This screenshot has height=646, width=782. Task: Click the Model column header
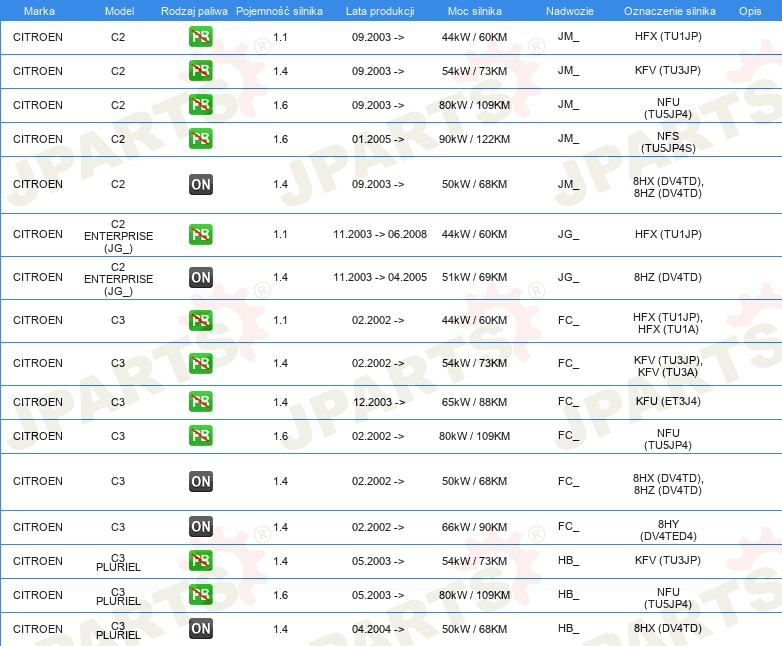[119, 11]
